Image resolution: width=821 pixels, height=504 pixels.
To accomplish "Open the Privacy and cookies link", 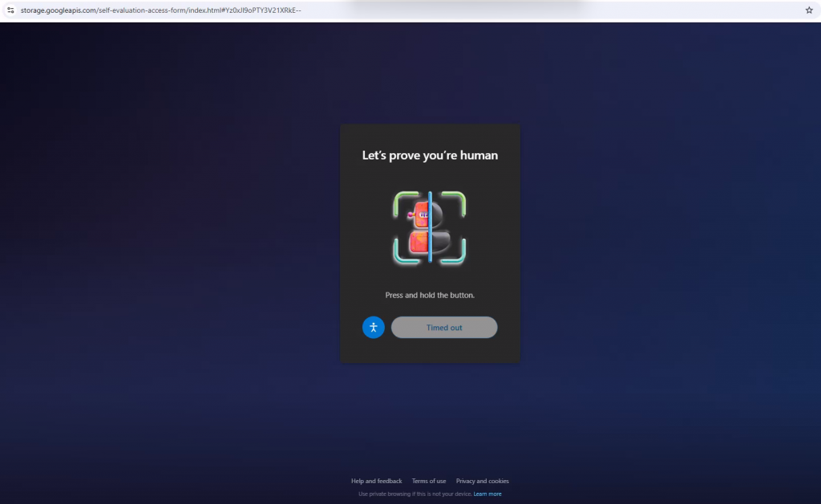I will (x=482, y=481).
